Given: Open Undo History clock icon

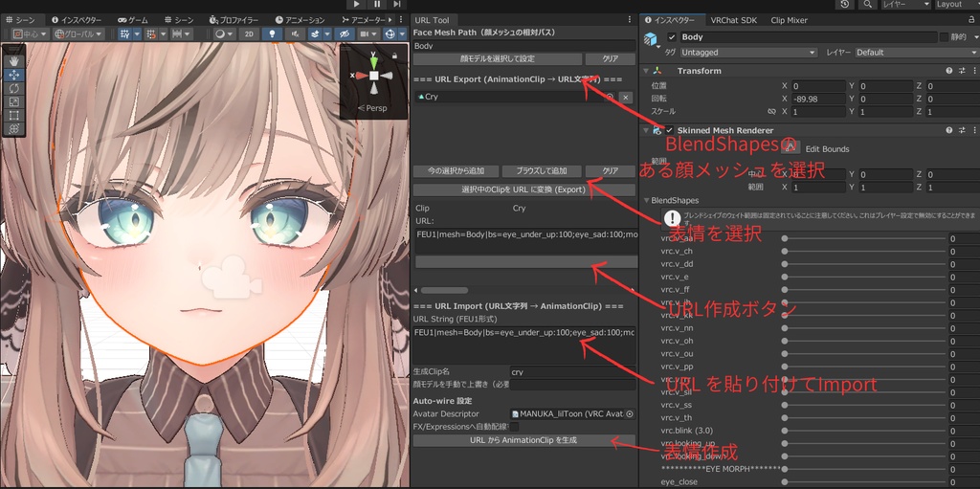Looking at the screenshot, I should coord(846,5).
